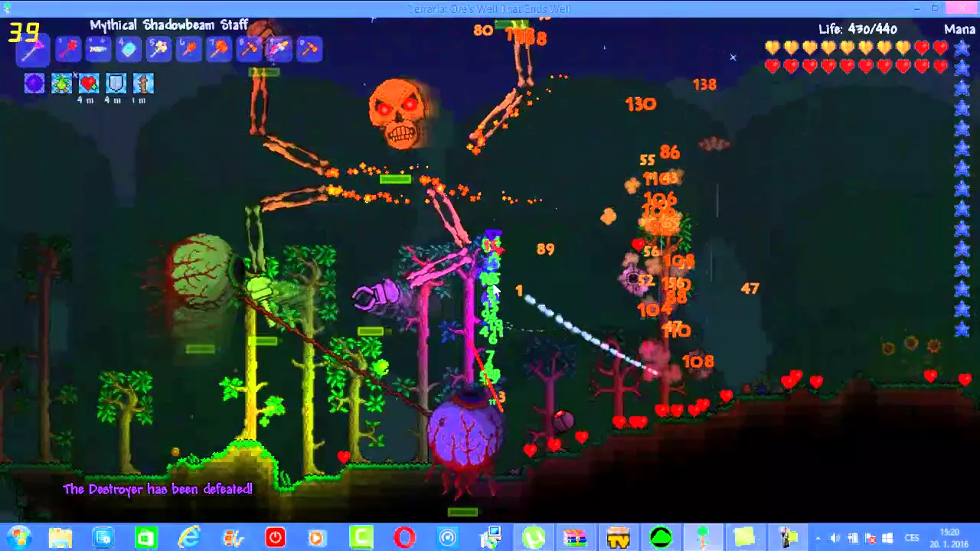Viewport: 980px width, 551px height.
Task: Click the purple orb buff icon
Action: point(34,83)
